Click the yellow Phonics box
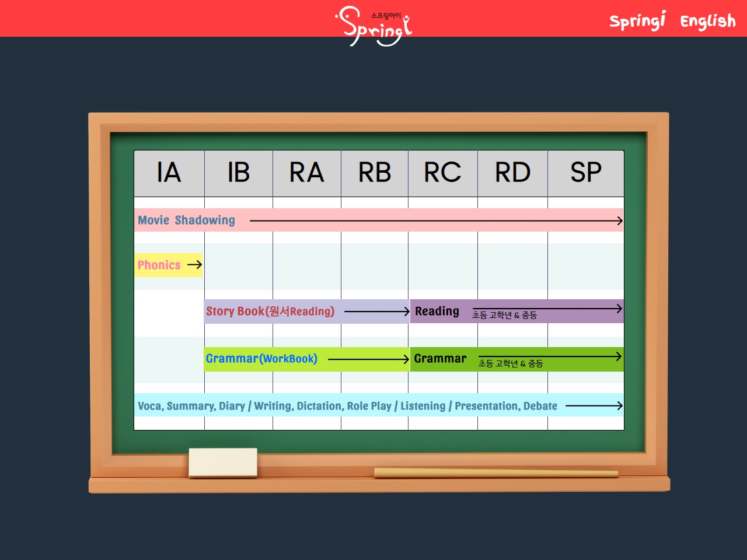747x560 pixels. pos(159,265)
